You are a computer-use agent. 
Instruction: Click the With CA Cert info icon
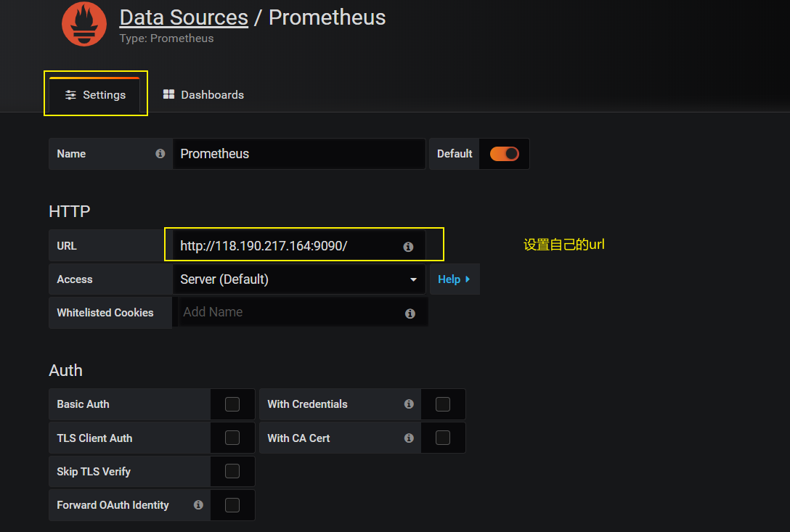click(409, 438)
